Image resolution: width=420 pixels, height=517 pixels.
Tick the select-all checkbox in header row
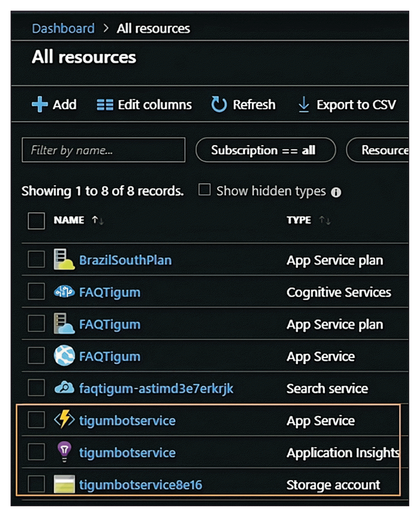coord(36,220)
